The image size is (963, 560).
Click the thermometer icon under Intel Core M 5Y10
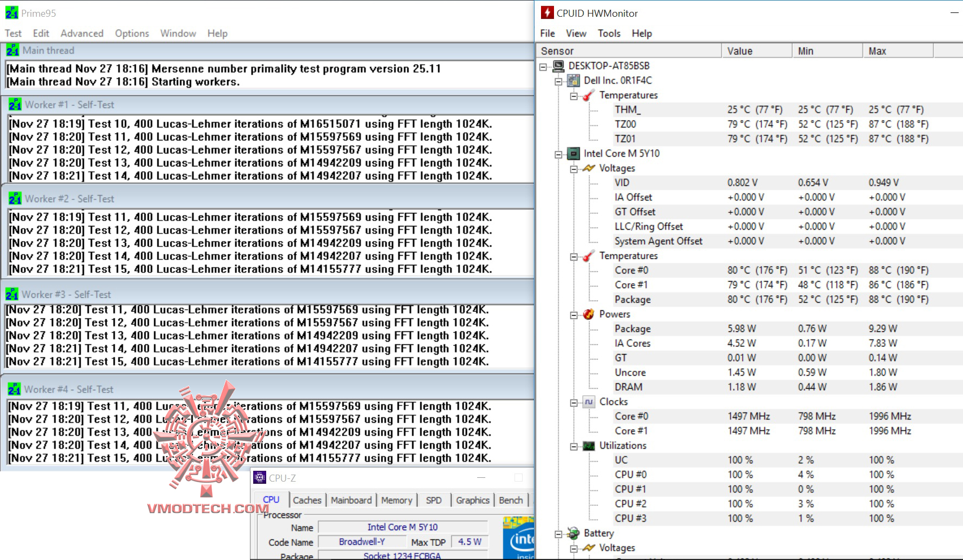coord(589,256)
